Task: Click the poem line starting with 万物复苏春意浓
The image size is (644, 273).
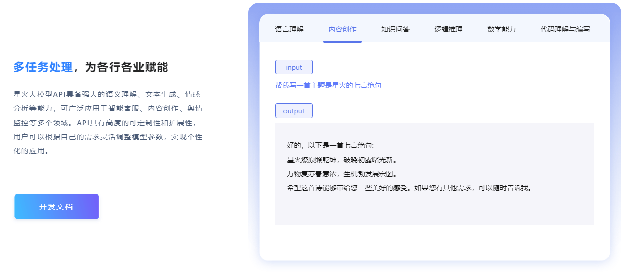Action: 341,174
